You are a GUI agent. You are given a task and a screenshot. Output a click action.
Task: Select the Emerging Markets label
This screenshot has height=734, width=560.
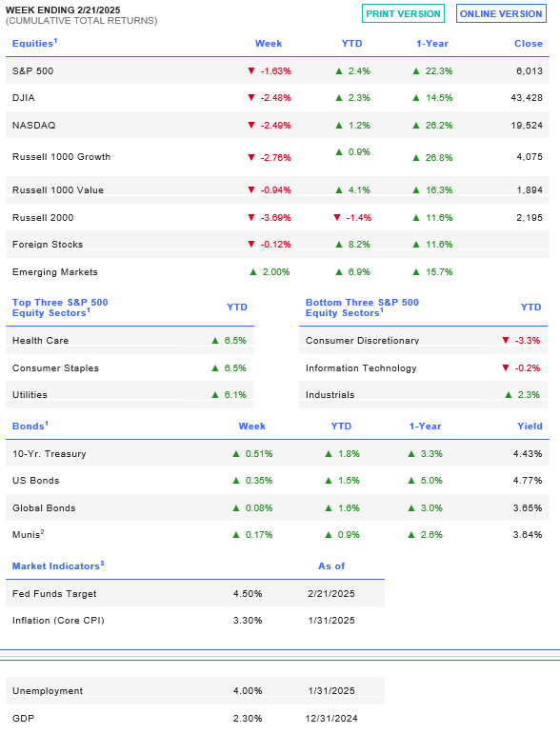(55, 271)
